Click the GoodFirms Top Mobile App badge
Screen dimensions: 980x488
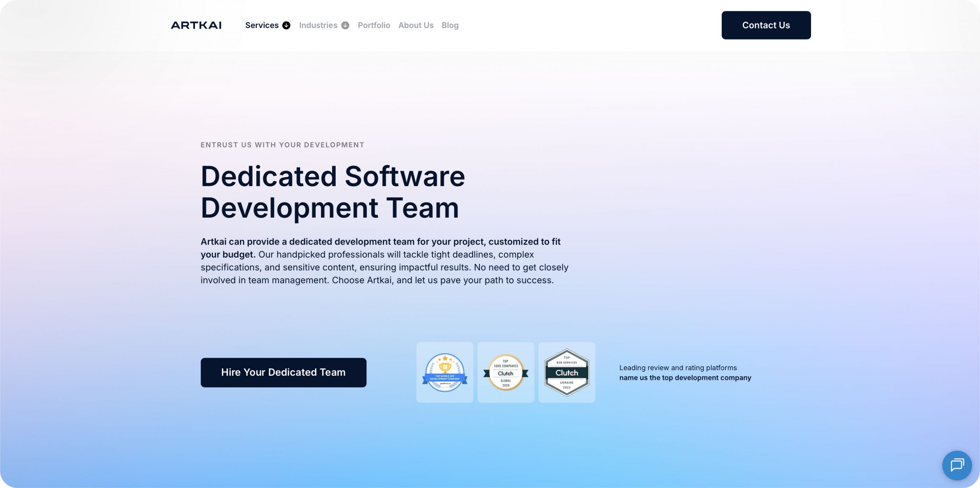click(444, 372)
